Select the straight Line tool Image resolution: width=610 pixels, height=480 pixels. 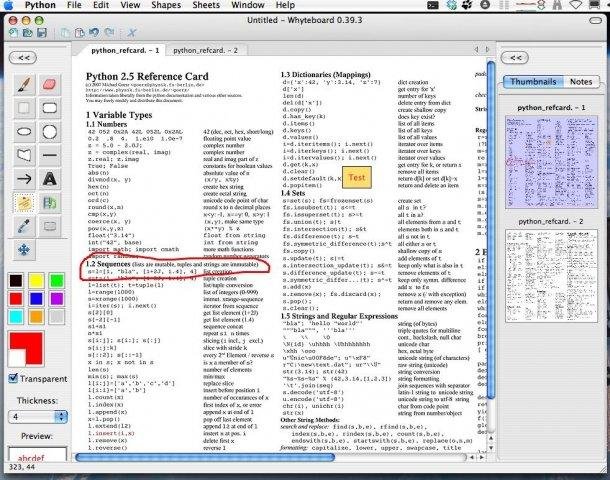coord(49,155)
